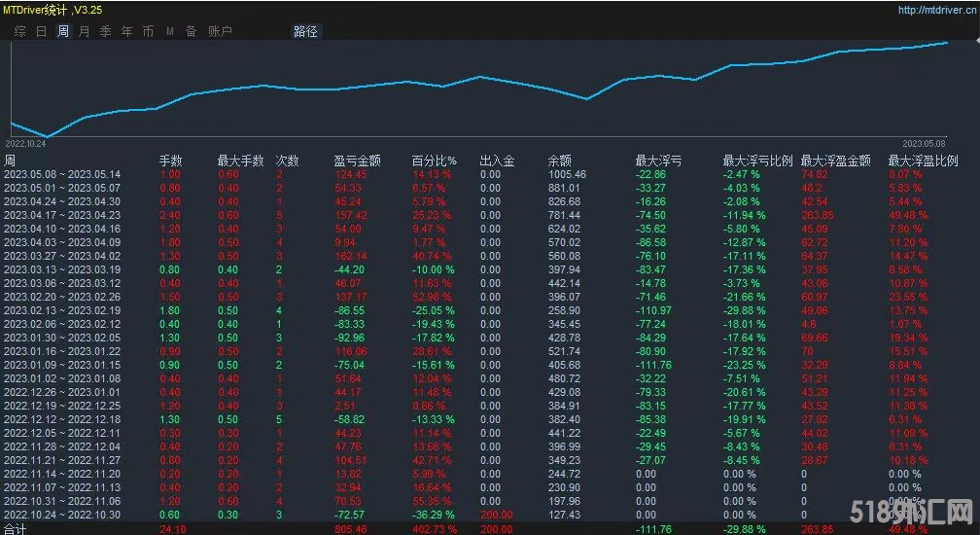Select the 日 daily statistics tab

(42, 31)
